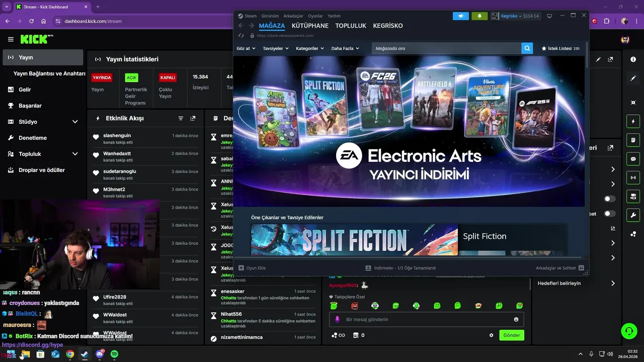Open chat settings gear icon
Image resolution: width=644 pixels, height=362 pixels.
[x=492, y=335]
